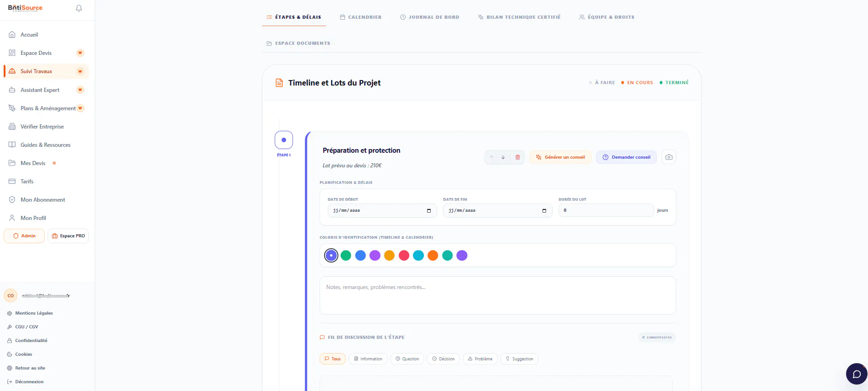Click the Espace Devis premium crown badge
The width and height of the screenshot is (868, 391).
[x=80, y=53]
